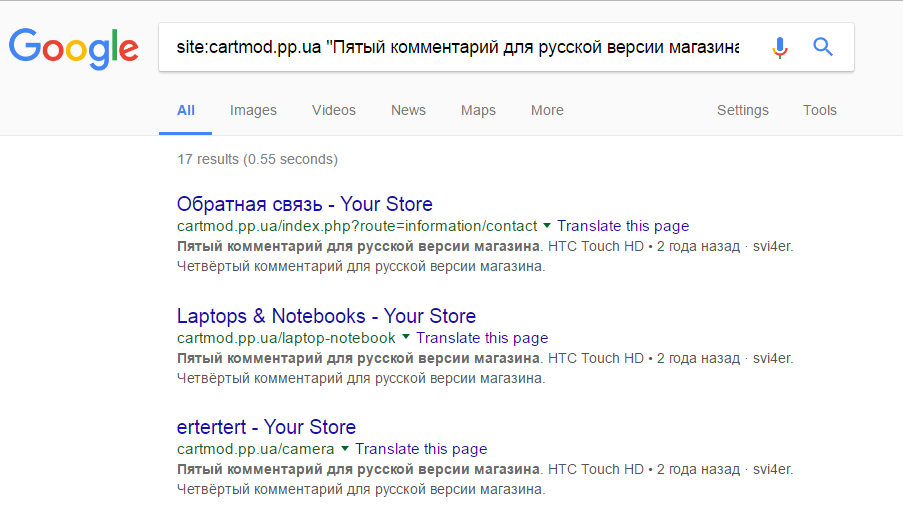903x510 pixels.
Task: Click the cartmod.pp.ua/laptop-notebook URL text
Action: coord(286,337)
